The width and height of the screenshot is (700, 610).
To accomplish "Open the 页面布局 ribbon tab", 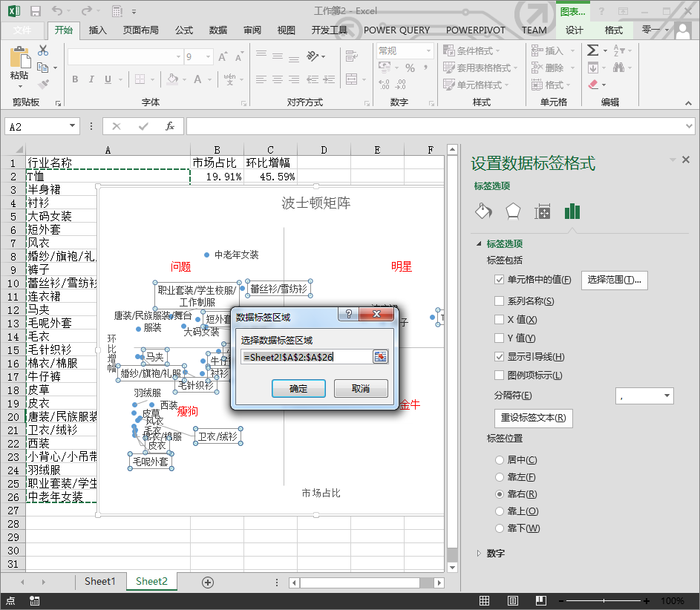I will point(140,30).
